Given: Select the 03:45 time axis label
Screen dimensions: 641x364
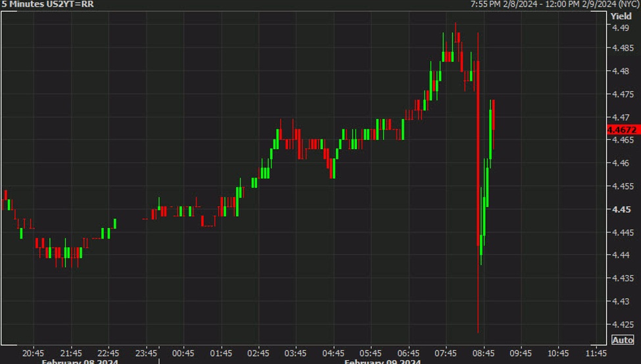Looking at the screenshot, I should tap(296, 352).
